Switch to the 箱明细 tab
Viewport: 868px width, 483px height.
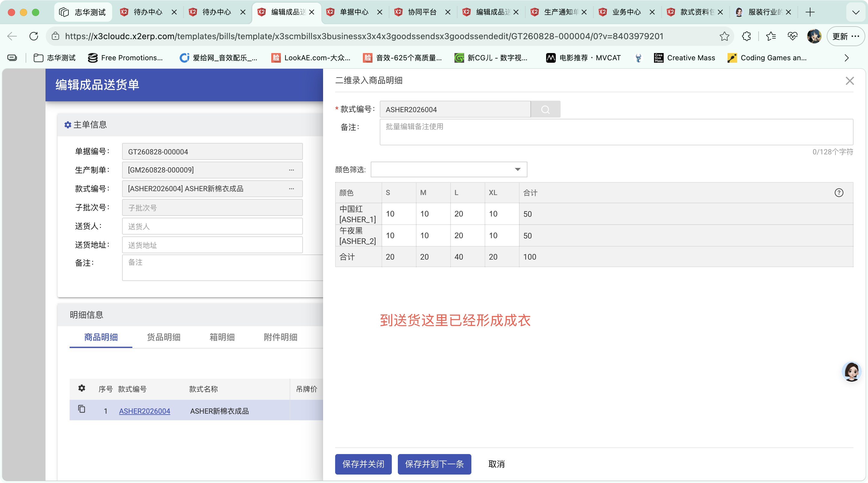click(x=222, y=337)
